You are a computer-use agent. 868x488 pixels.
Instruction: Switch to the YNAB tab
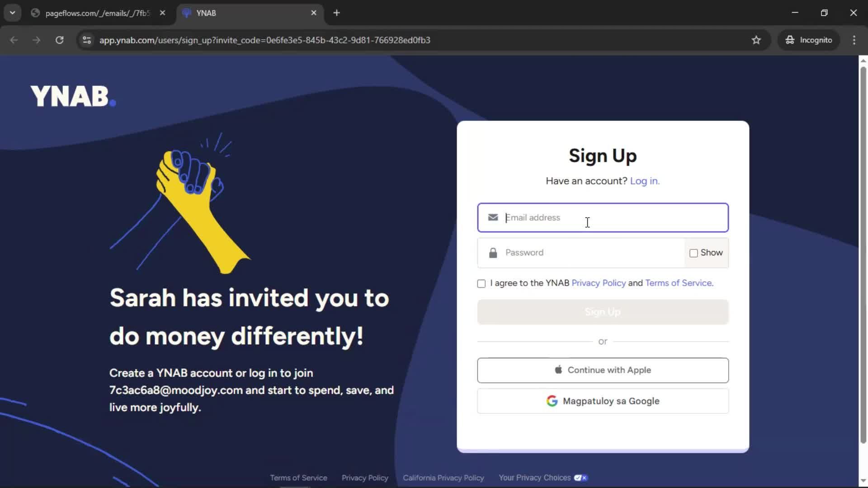click(250, 13)
